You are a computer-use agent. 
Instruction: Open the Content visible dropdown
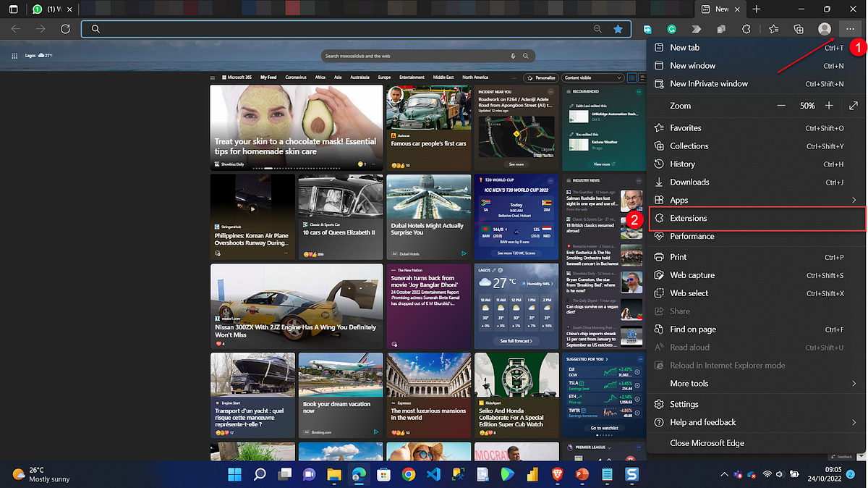[593, 77]
